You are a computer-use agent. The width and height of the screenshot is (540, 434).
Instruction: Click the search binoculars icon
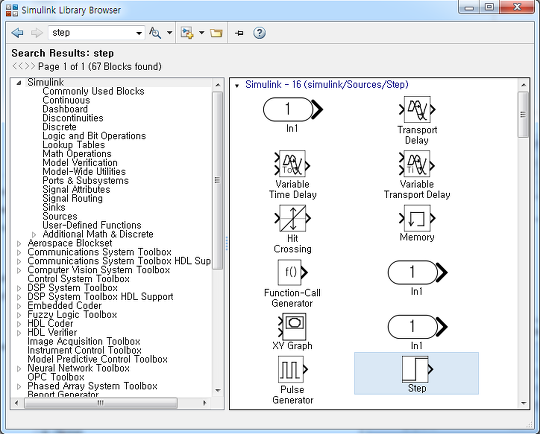155,33
